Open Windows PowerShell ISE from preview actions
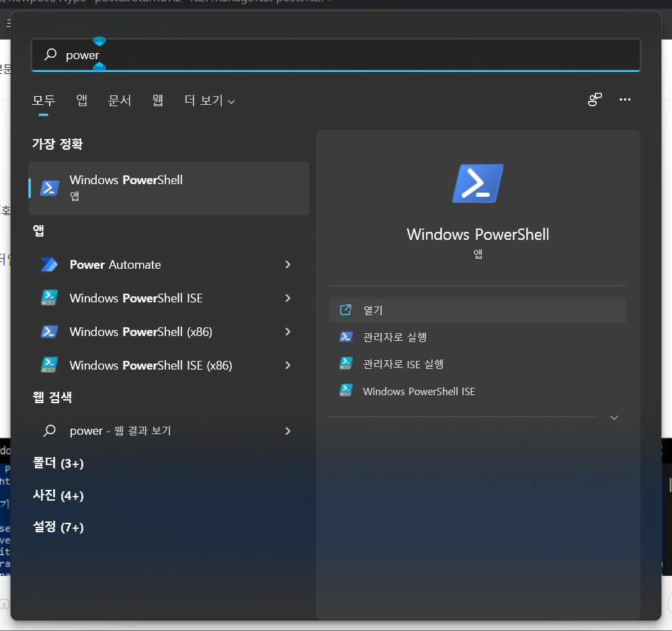Viewport: 672px width, 631px height. tap(478, 391)
